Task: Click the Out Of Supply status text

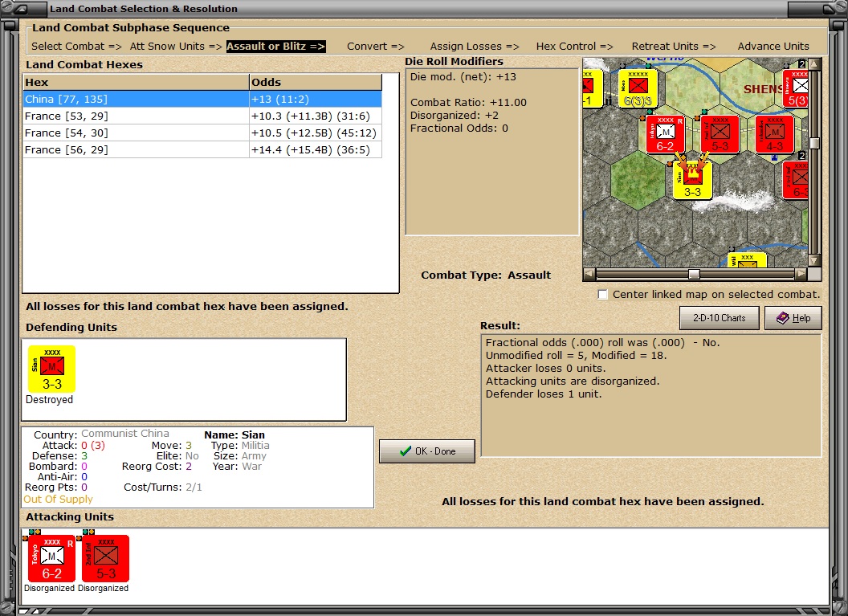Action: [58, 500]
